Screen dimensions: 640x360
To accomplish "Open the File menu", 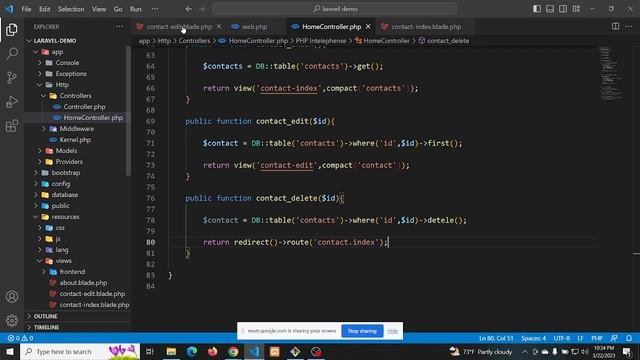I will pos(27,9).
